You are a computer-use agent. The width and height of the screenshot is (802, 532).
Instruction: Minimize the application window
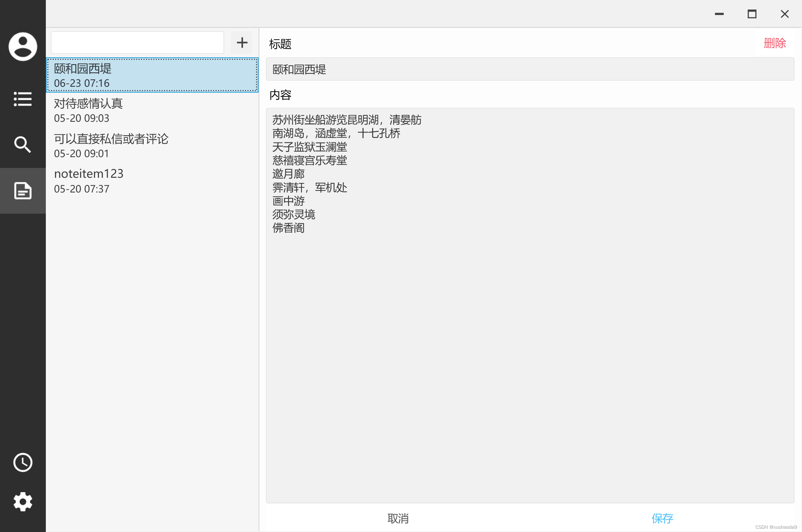pyautogui.click(x=719, y=14)
